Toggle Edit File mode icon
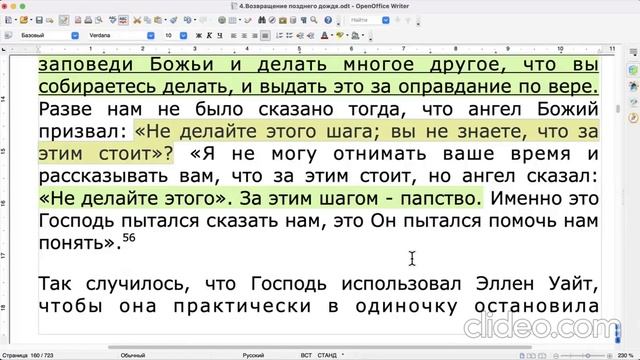The image size is (640, 360). tap(64, 20)
